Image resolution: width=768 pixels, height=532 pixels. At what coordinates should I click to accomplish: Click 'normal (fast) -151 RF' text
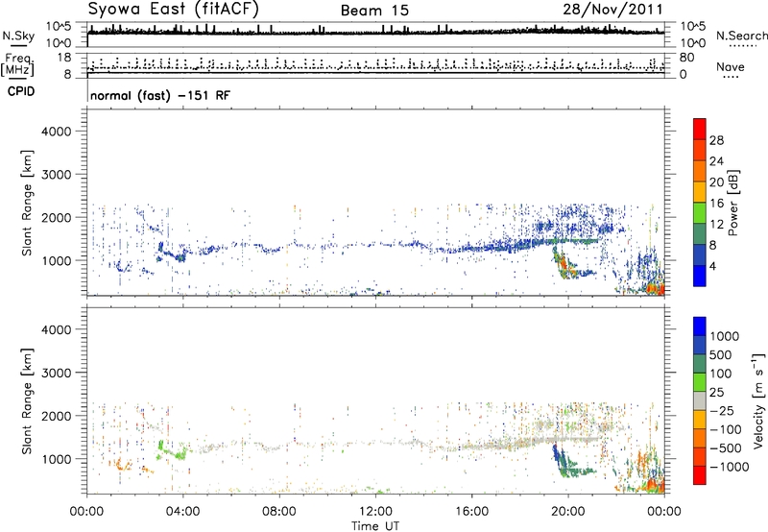[x=159, y=95]
